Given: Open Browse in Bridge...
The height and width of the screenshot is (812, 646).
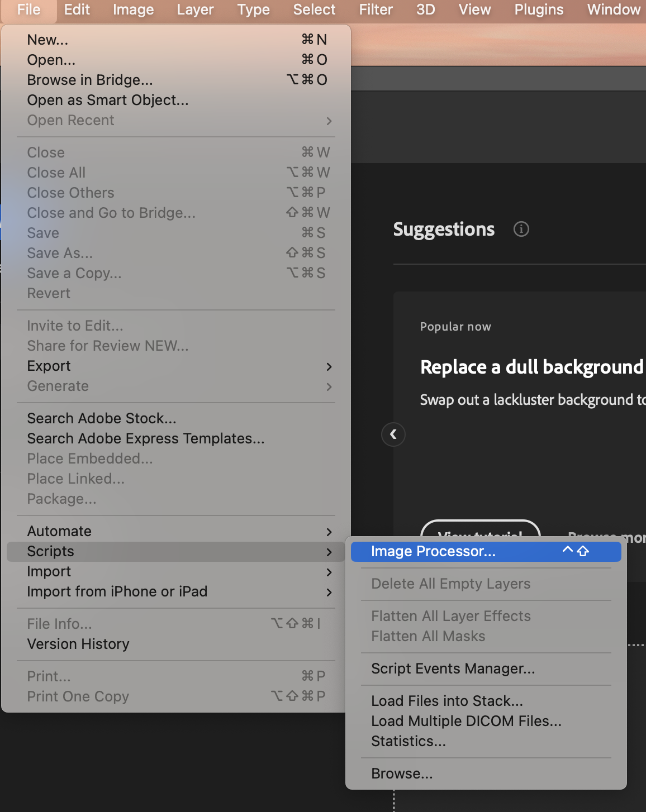Looking at the screenshot, I should 90,79.
